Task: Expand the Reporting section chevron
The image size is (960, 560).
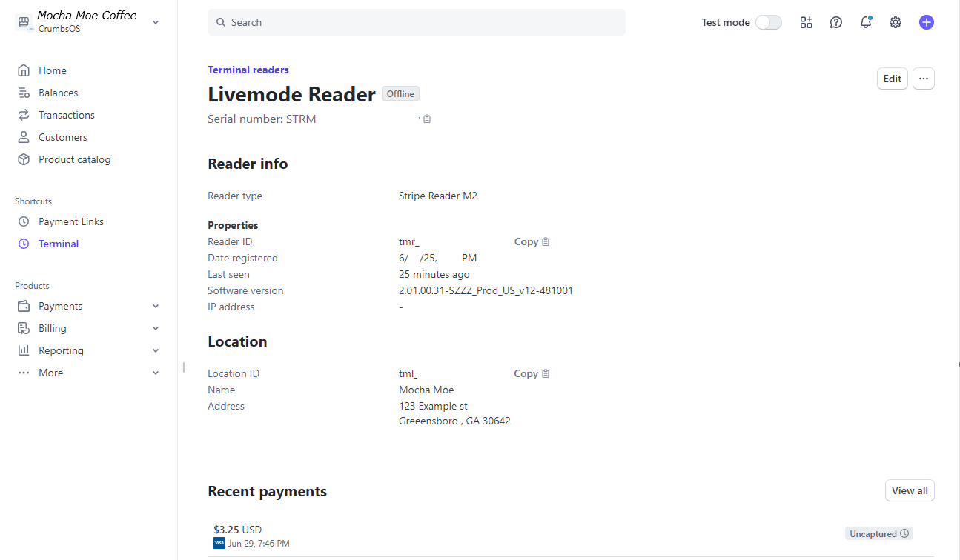Action: point(156,350)
